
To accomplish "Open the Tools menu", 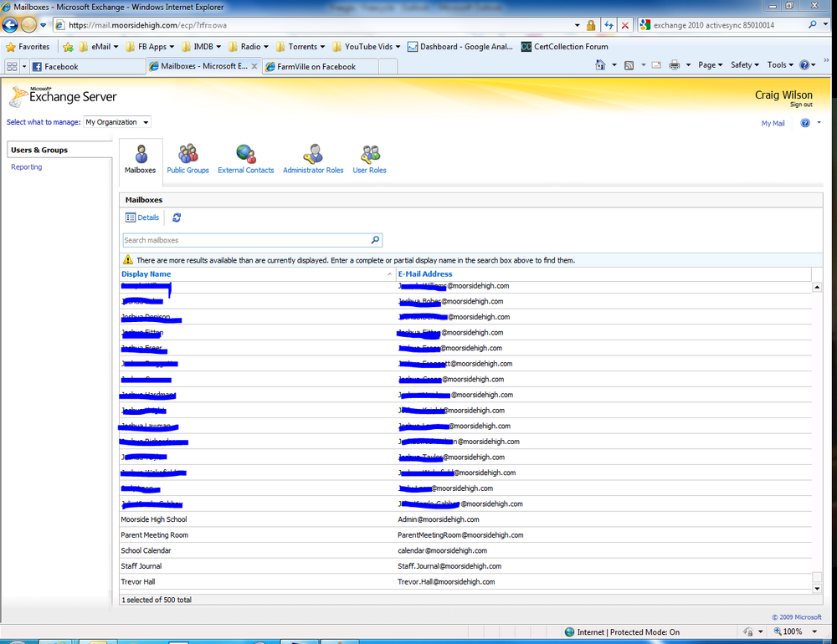I will (780, 65).
